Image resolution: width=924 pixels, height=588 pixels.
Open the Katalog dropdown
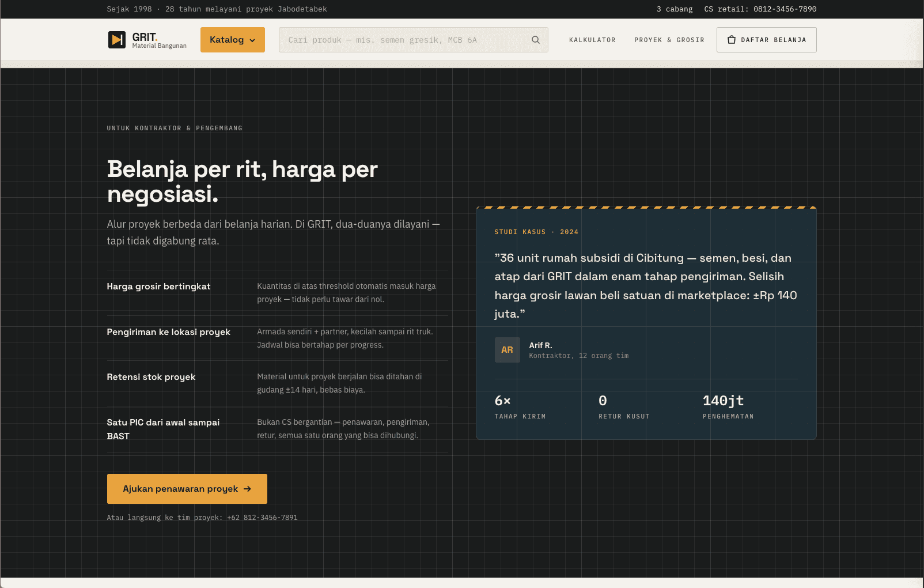coord(233,40)
